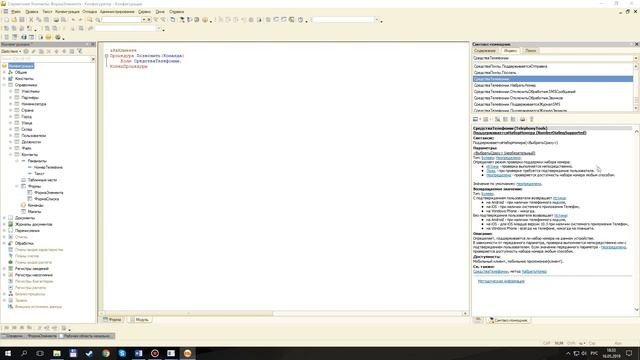This screenshot has height=360, width=640.
Task: Open the Файл menu
Action: pyautogui.click(x=16, y=12)
